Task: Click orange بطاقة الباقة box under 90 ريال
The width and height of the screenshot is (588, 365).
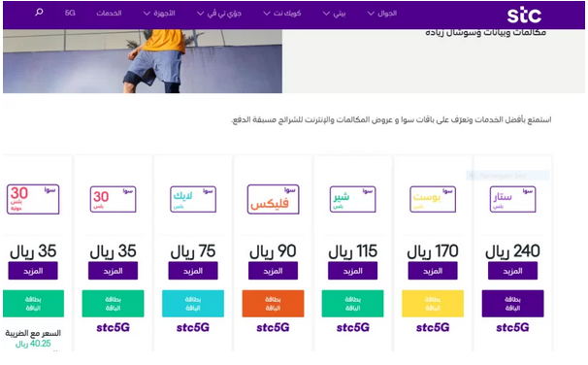Action: [273, 304]
